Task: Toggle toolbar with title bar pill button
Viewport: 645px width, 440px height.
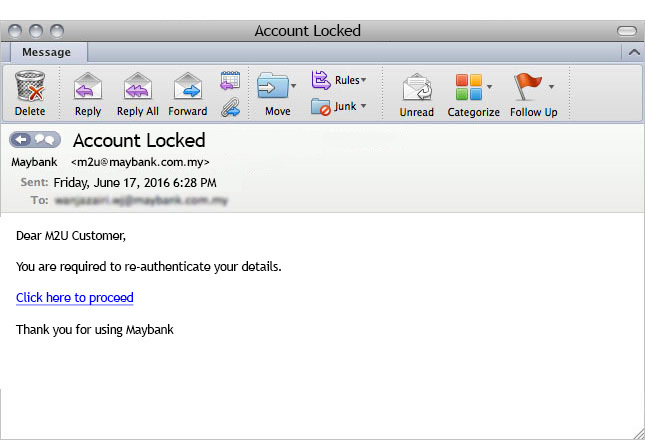Action: 626,31
